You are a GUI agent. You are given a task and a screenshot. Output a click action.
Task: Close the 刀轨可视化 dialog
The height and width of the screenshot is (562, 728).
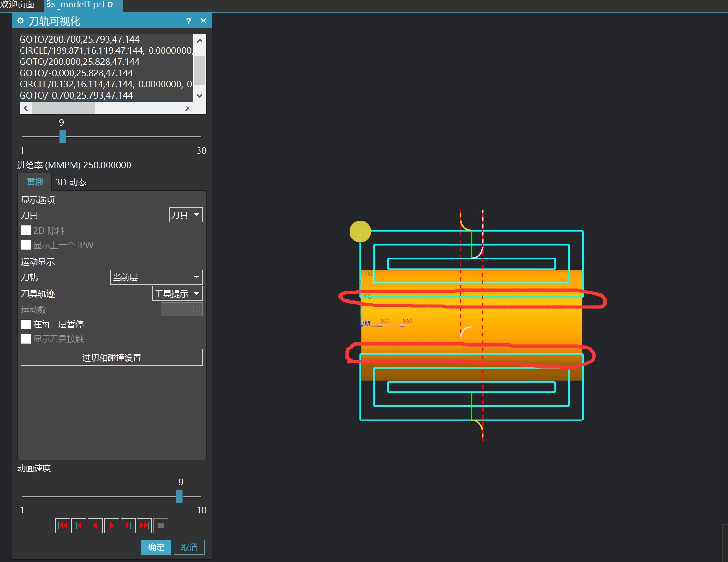click(x=203, y=21)
